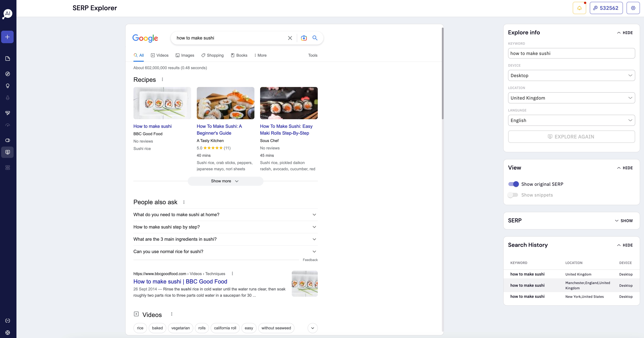The height and width of the screenshot is (338, 644).
Task: Click the X to clear search query
Action: point(290,38)
